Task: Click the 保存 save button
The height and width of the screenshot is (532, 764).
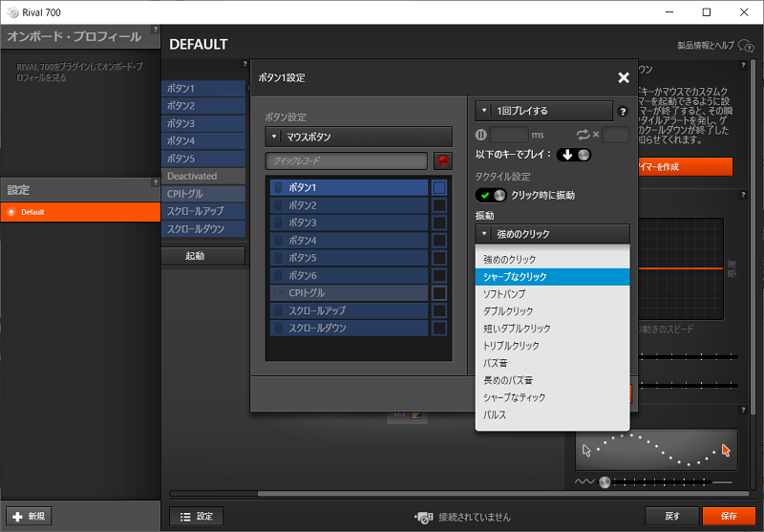Action: point(729,516)
